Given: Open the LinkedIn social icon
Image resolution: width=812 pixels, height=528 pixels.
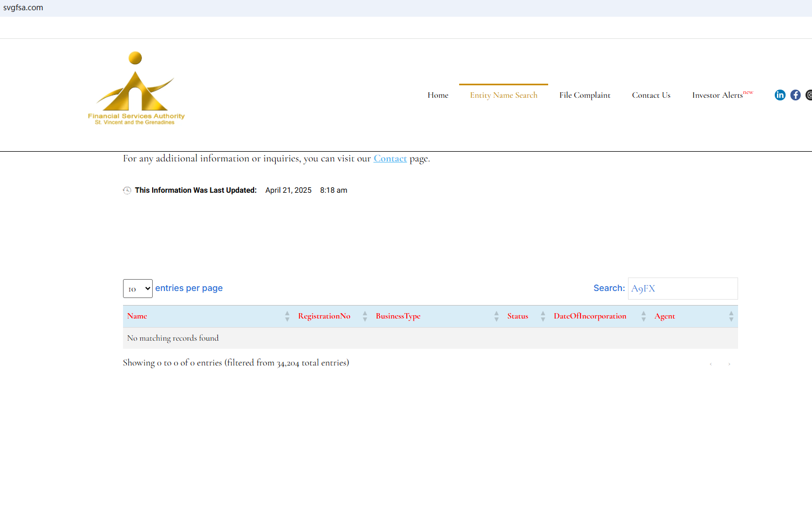Looking at the screenshot, I should tap(780, 95).
